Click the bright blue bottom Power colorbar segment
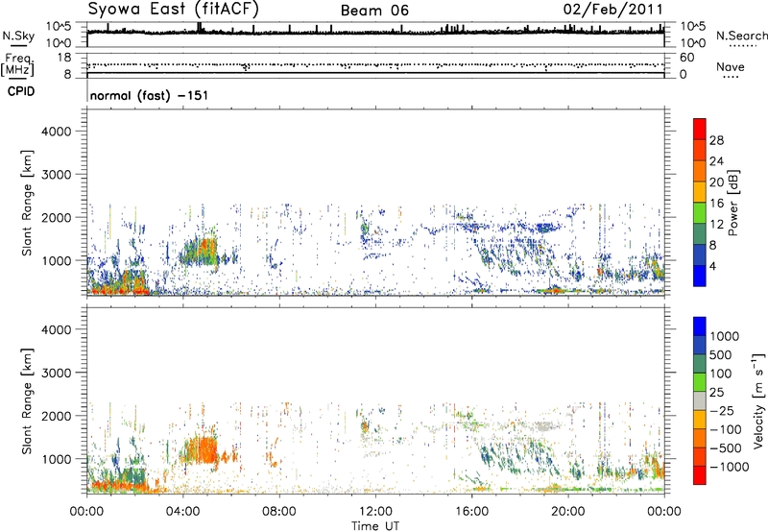 (700, 276)
